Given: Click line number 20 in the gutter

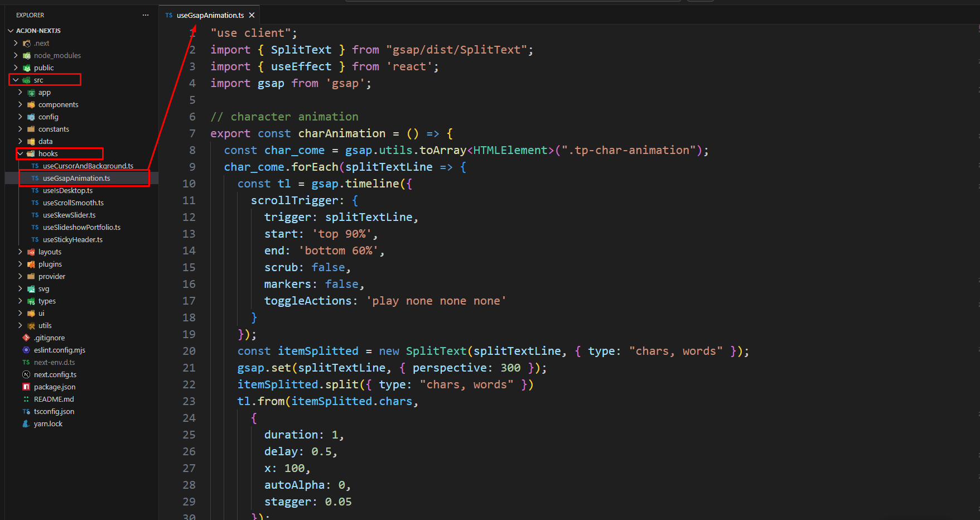Looking at the screenshot, I should coord(189,351).
